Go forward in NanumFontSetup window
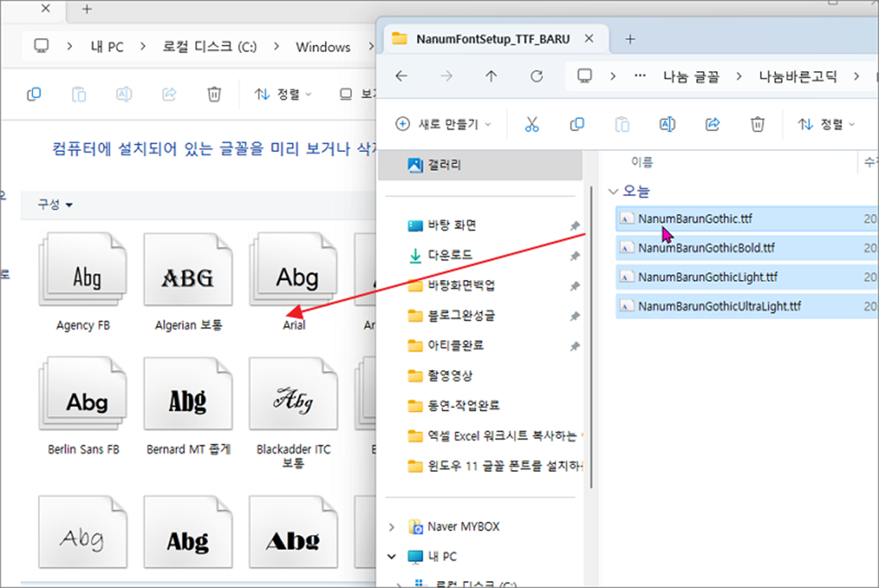 coord(447,76)
